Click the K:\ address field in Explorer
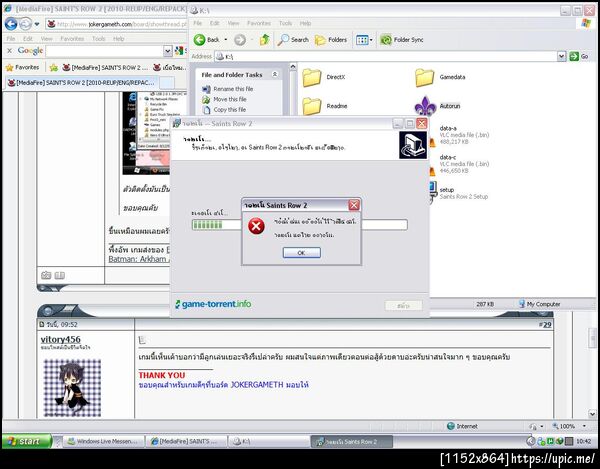The width and height of the screenshot is (600, 469). pyautogui.click(x=386, y=57)
